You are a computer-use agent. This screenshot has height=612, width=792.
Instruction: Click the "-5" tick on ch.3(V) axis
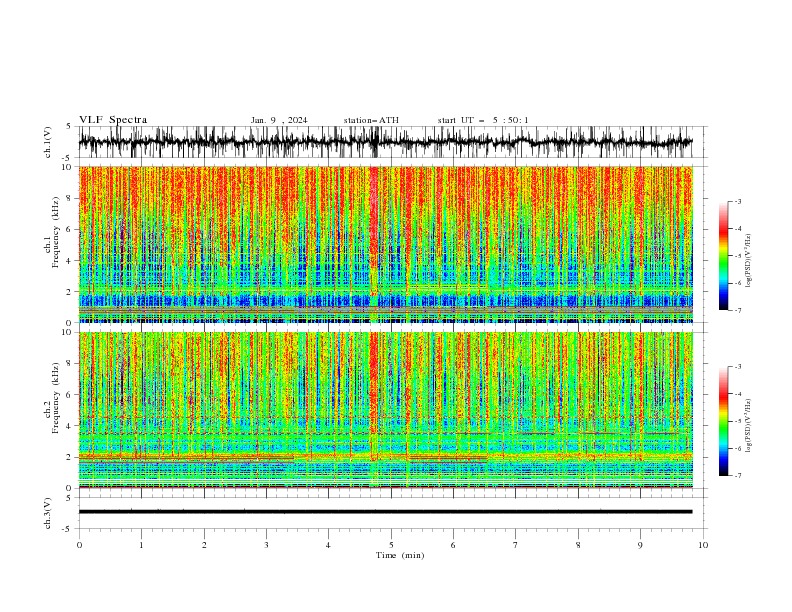pyautogui.click(x=68, y=529)
